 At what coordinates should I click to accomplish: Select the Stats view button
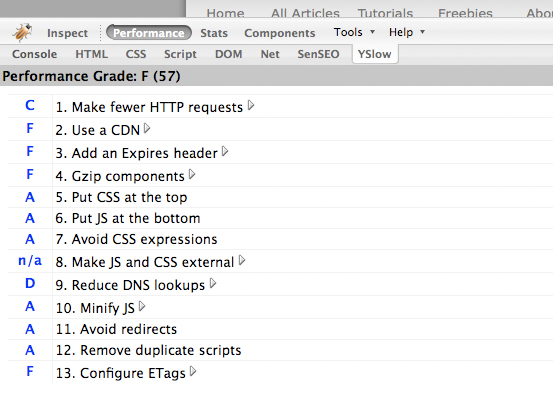[214, 33]
